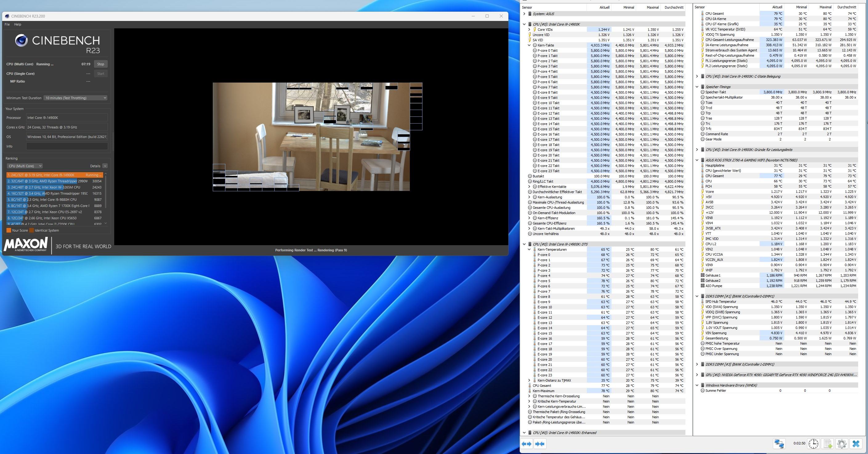Image resolution: width=868 pixels, height=454 pixels.
Task: Collapse the Kern-Takte tree node
Action: pos(529,45)
